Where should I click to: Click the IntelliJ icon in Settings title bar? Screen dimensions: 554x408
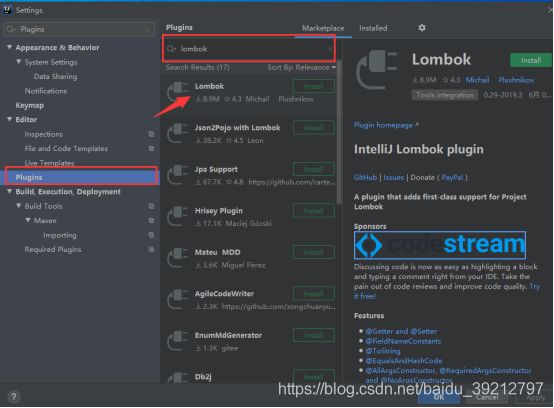7,10
